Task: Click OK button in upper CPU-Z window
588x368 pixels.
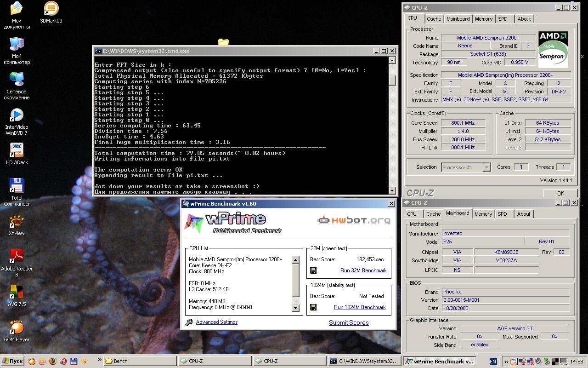Action: point(560,193)
